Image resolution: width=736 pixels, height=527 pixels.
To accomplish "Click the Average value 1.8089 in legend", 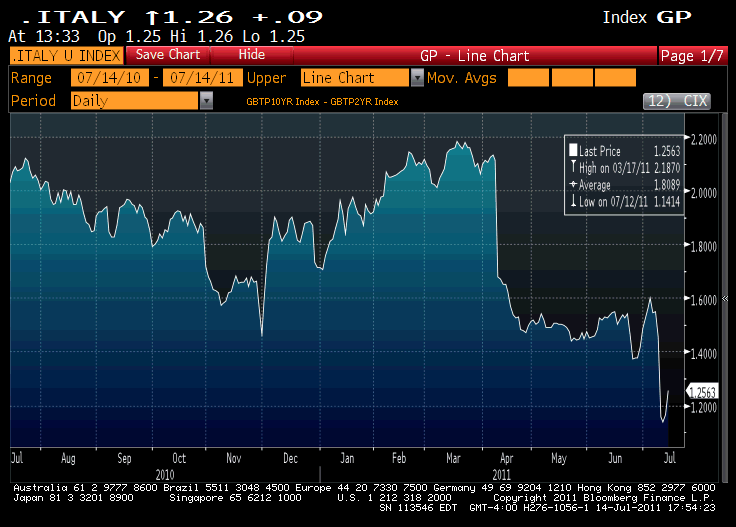I will coord(667,185).
